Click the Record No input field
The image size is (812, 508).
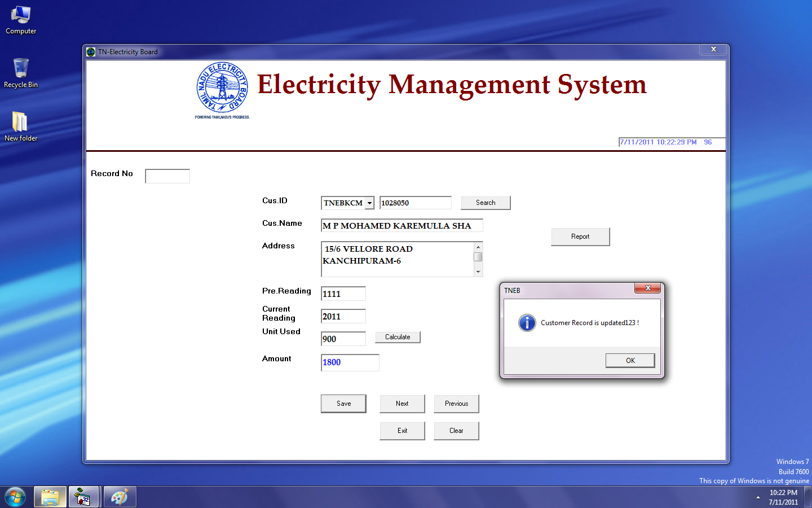pos(167,176)
